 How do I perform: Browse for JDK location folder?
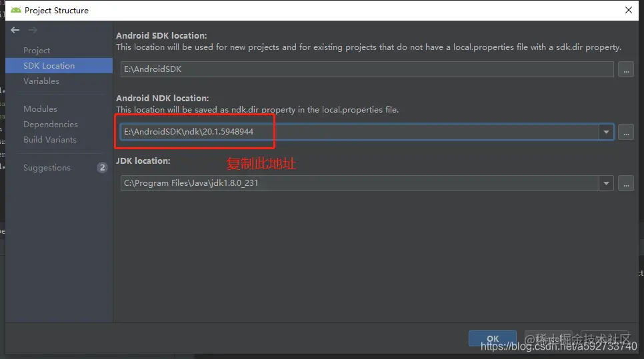point(626,183)
